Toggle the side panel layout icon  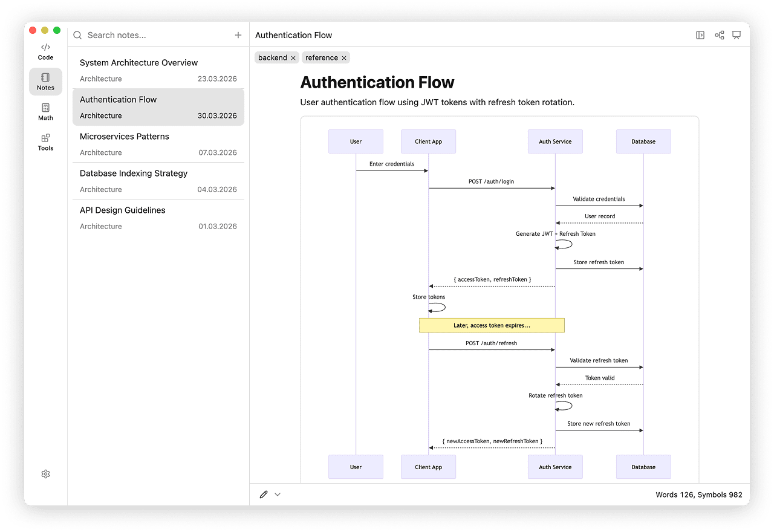tap(700, 35)
